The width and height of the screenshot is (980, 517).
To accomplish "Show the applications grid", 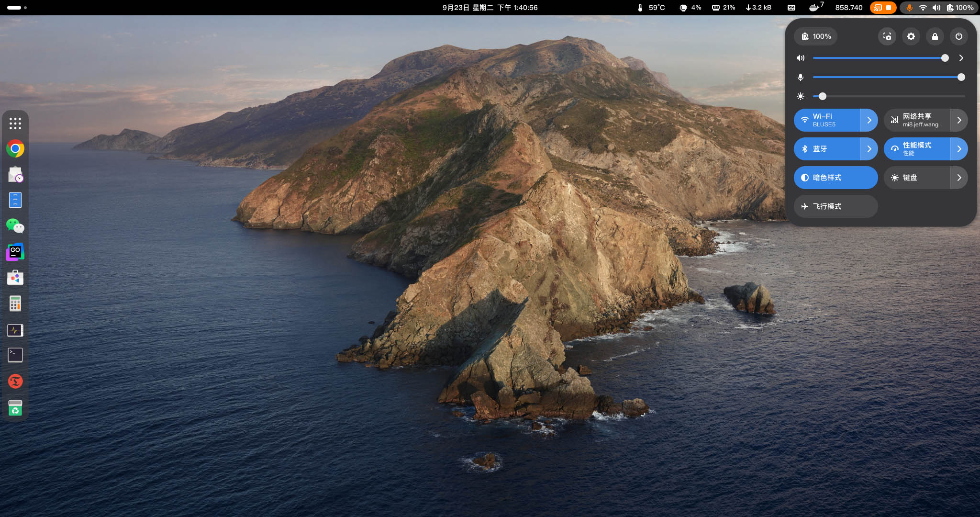I will (x=15, y=124).
